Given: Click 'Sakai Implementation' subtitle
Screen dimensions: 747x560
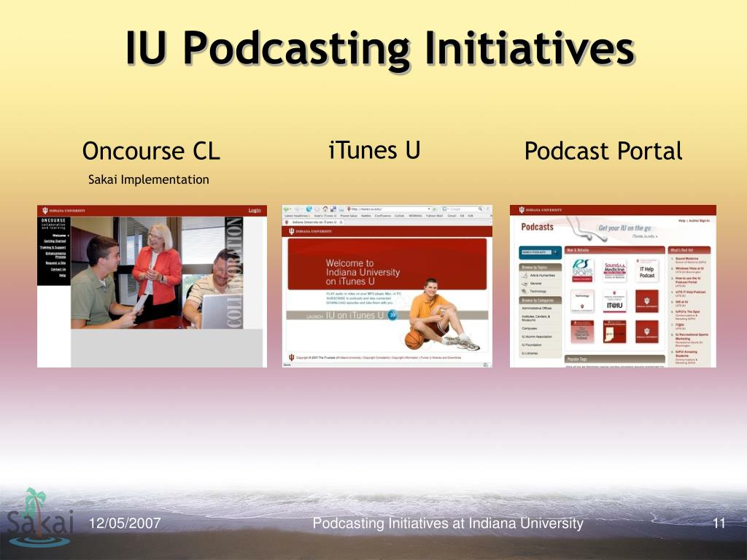Looking at the screenshot, I should (x=149, y=179).
